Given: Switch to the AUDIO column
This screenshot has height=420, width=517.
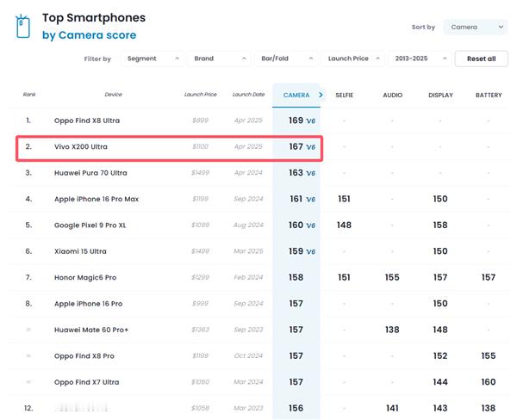Looking at the screenshot, I should tap(392, 96).
